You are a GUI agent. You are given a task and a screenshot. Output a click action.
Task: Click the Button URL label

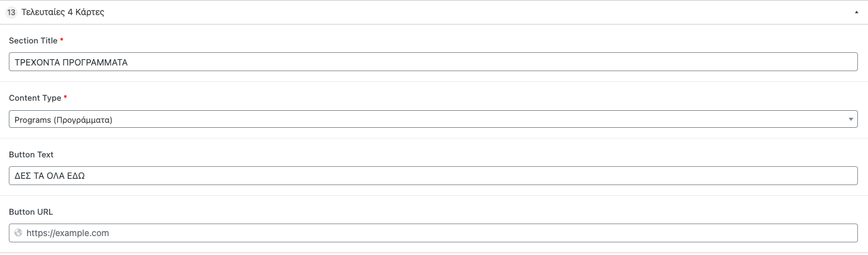point(31,212)
